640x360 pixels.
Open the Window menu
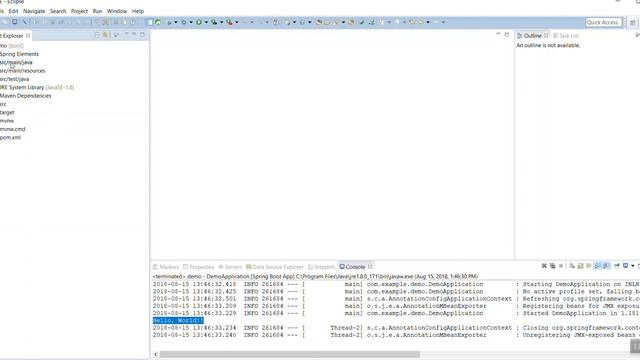point(117,11)
